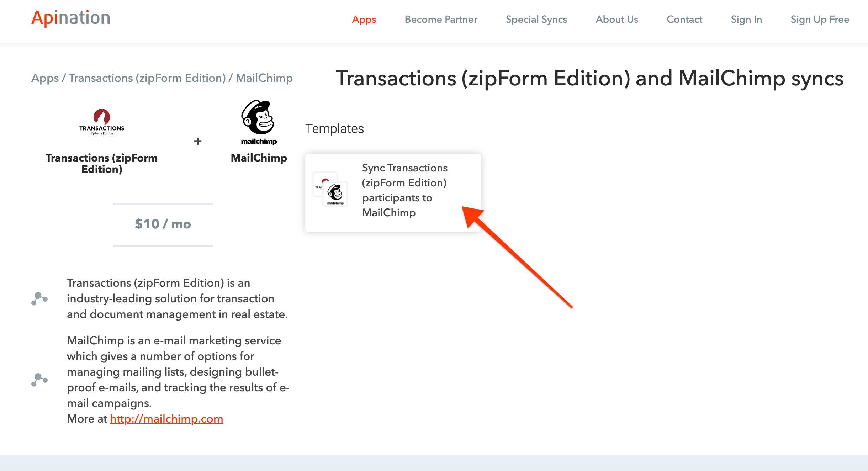The image size is (868, 471).
Task: Click the Transactions (zipForm Edition) breadcrumb
Action: tap(147, 78)
